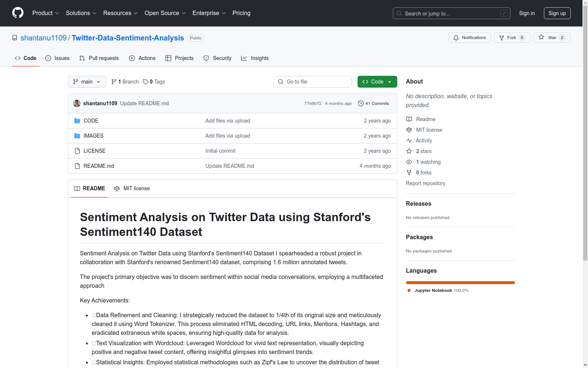Open the latest commit message Update README.md
588x368 pixels.
[x=144, y=103]
